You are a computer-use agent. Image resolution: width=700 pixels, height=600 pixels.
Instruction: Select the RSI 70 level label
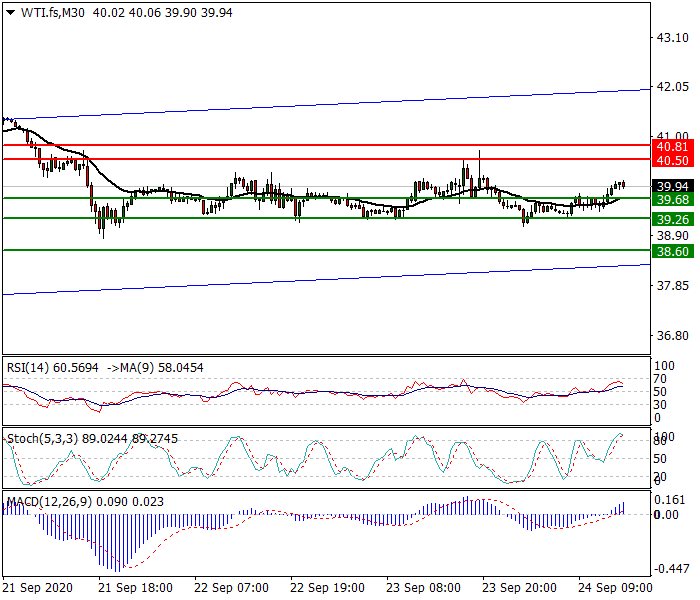[660, 379]
